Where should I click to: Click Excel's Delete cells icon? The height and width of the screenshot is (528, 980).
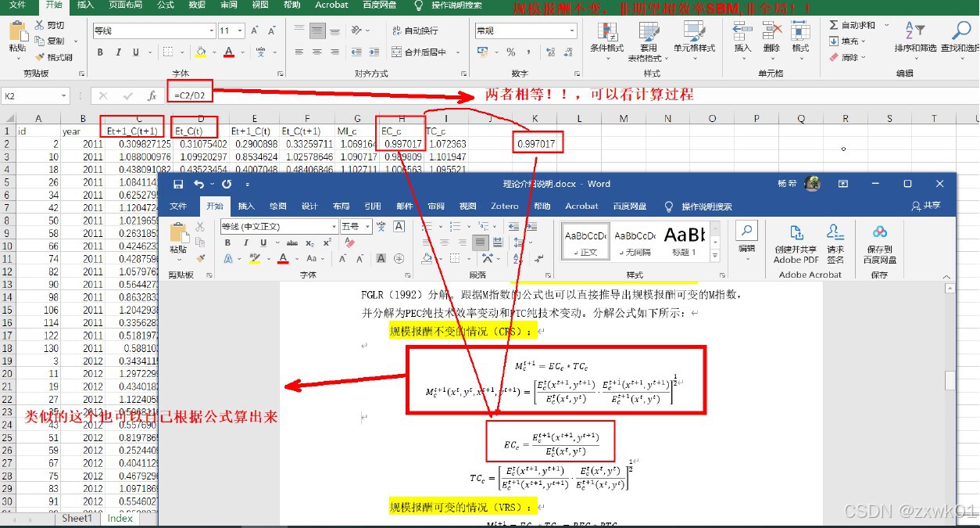point(771,31)
